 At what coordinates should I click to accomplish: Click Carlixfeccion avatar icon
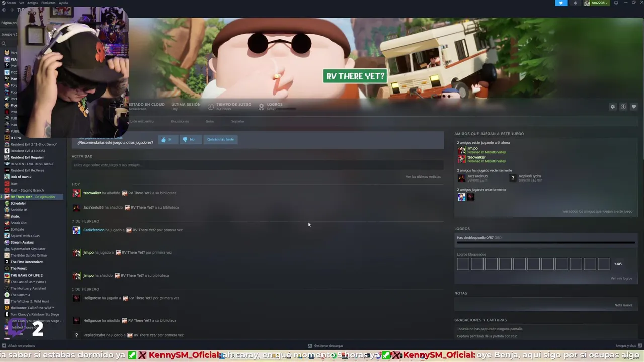click(x=76, y=230)
